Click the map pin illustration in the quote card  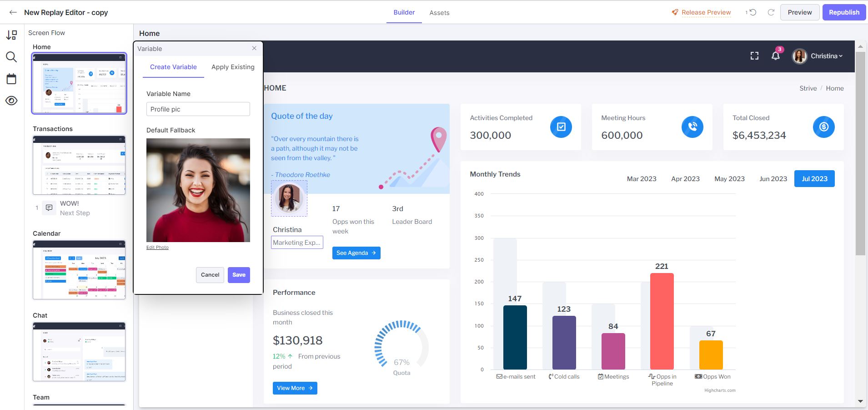pyautogui.click(x=439, y=139)
